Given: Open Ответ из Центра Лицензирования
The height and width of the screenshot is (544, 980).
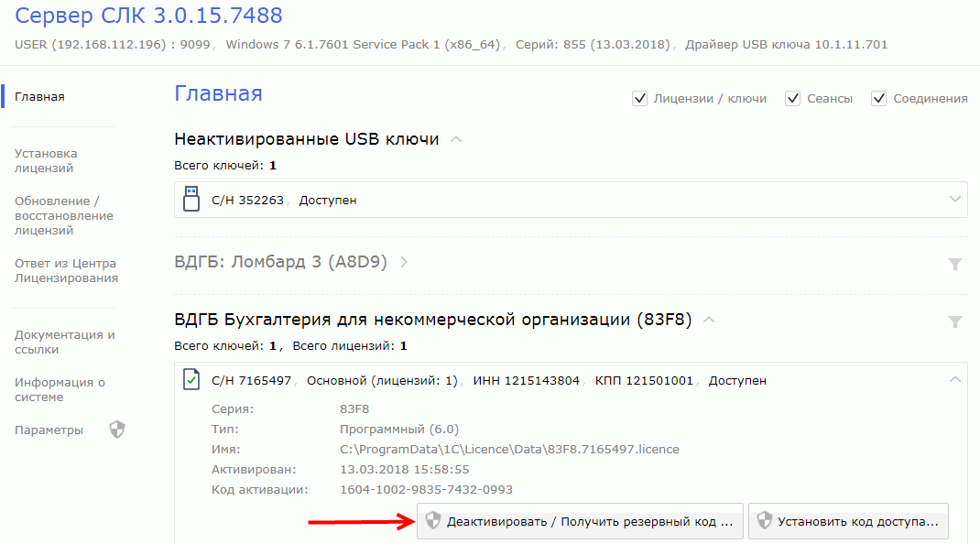Looking at the screenshot, I should (66, 271).
